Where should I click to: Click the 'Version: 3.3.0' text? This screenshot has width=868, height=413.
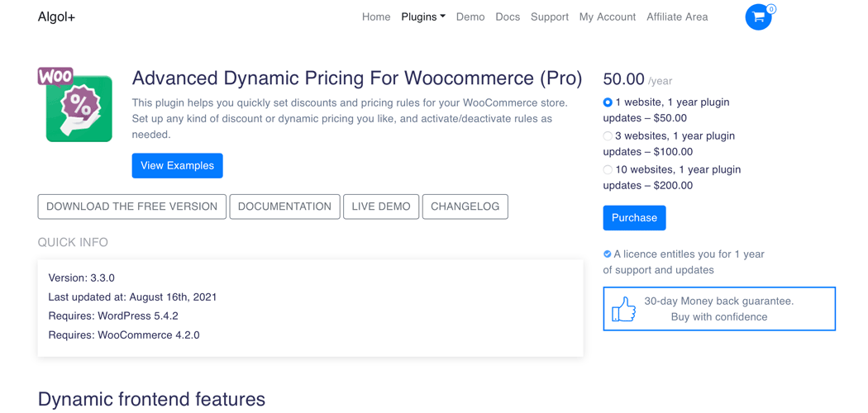point(81,278)
